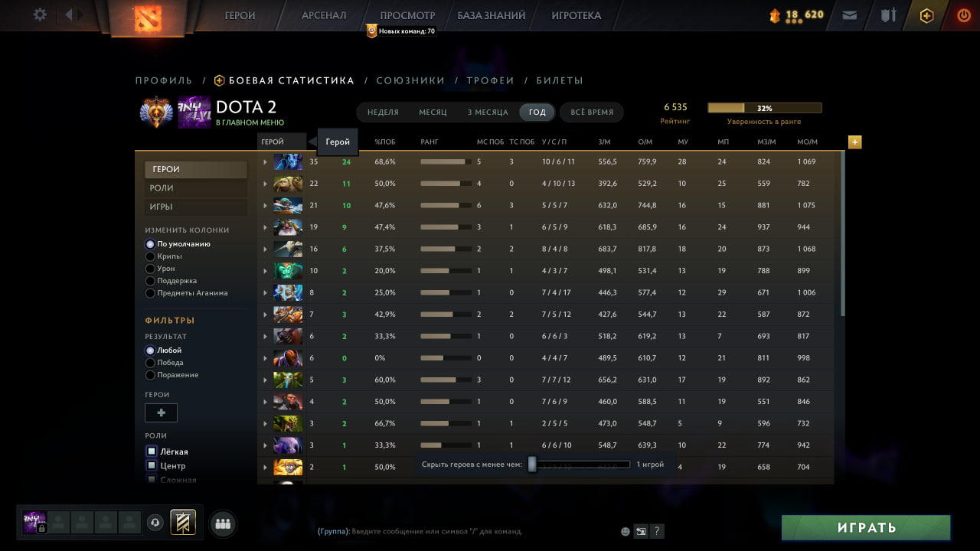This screenshot has height=551, width=980.
Task: Open the ГЕРОИ top menu
Action: point(240,15)
